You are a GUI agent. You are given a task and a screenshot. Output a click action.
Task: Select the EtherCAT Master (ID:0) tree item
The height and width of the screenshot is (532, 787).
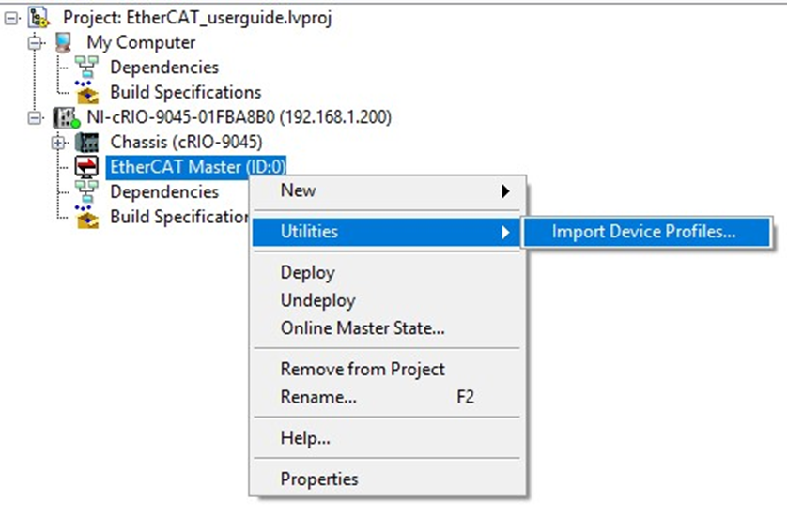[196, 167]
